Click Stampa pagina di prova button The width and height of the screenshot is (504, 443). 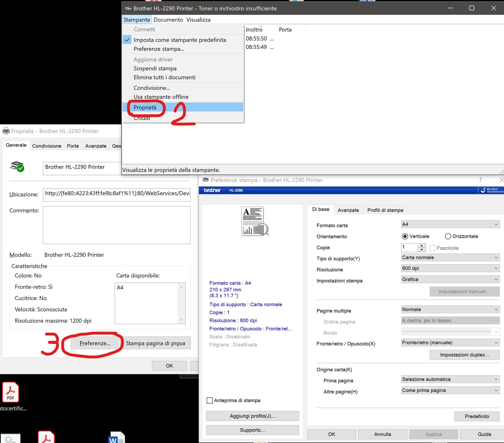pyautogui.click(x=155, y=343)
